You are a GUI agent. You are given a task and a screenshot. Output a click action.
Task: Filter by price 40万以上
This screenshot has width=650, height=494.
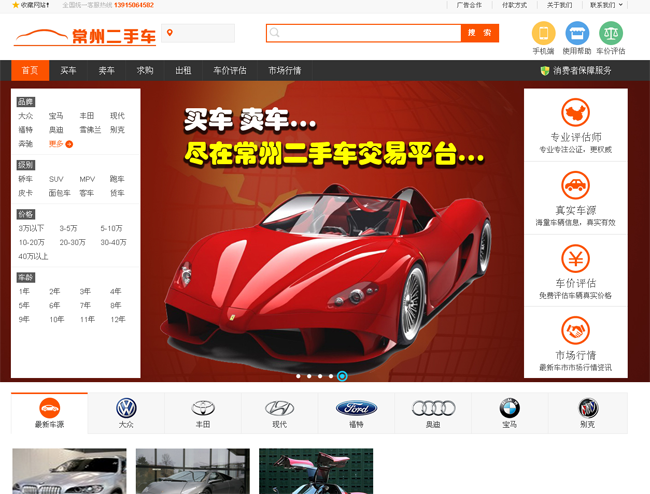tap(33, 257)
